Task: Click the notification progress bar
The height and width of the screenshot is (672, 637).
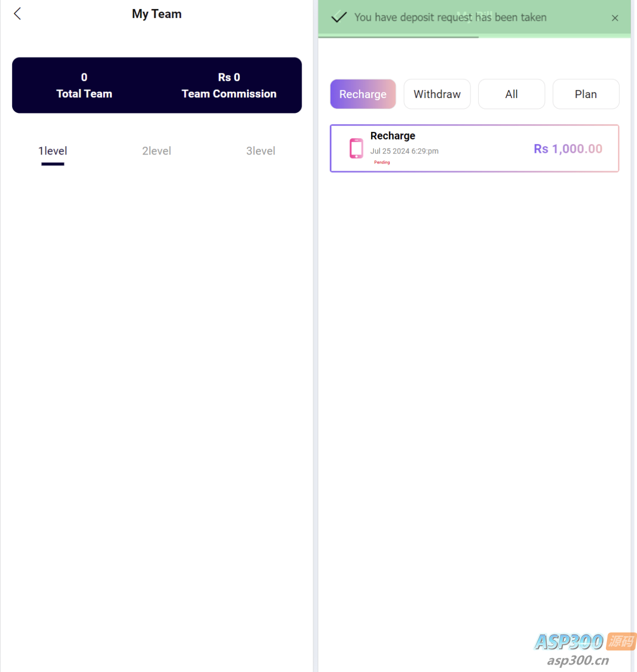Action: tap(398, 37)
